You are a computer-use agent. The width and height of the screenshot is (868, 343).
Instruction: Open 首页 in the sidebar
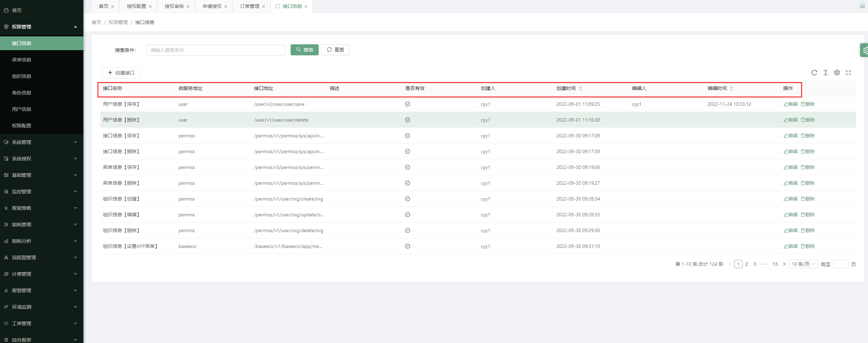pyautogui.click(x=42, y=10)
